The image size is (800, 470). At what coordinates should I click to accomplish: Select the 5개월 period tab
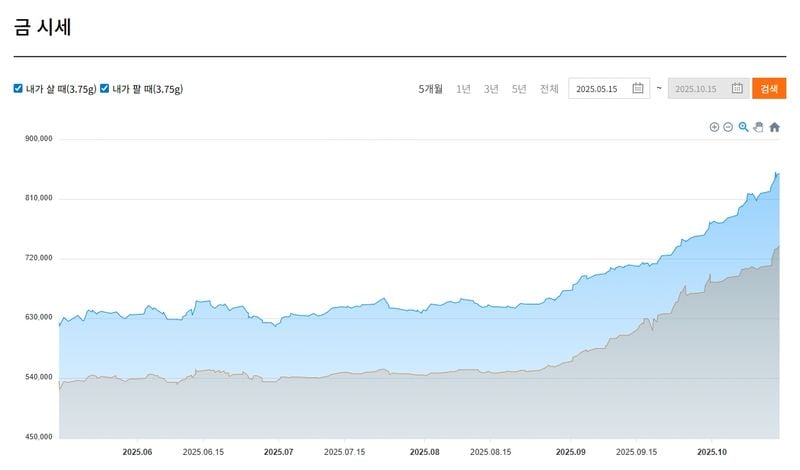(430, 89)
